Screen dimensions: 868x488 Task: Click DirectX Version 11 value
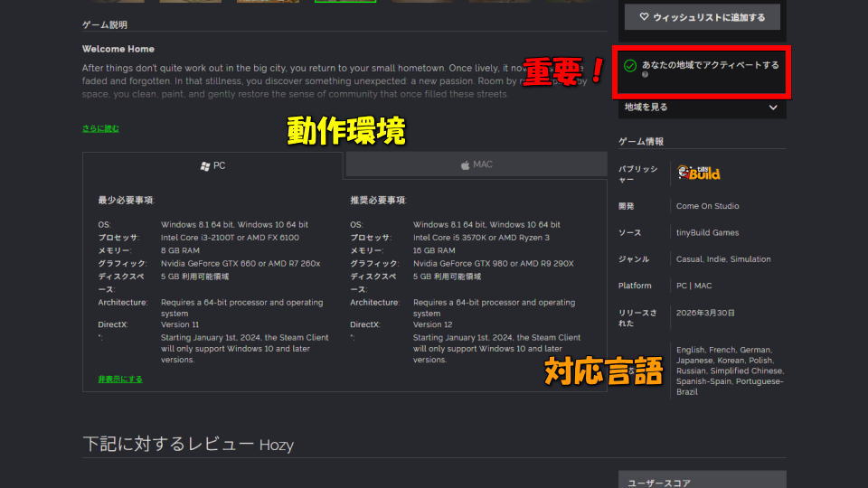pos(180,324)
